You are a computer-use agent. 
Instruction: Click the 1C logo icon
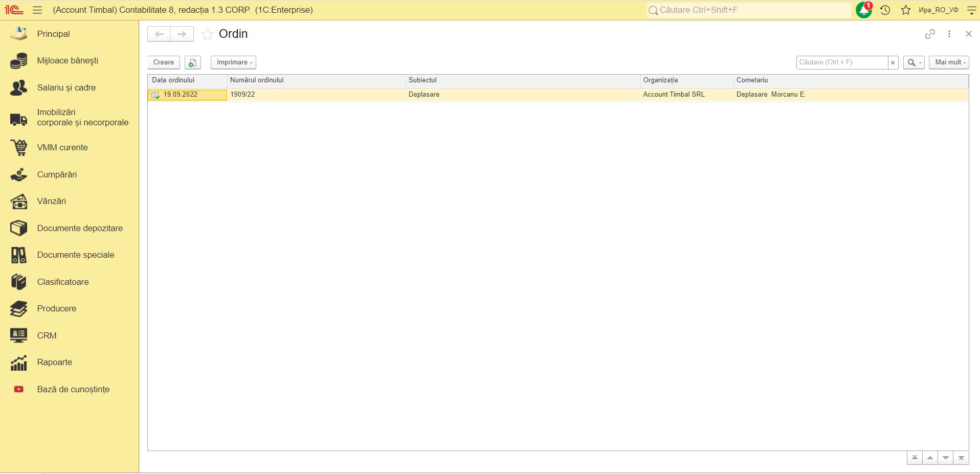(14, 10)
